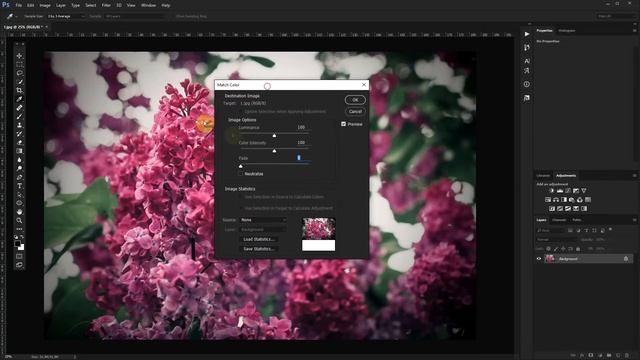Select the Brush tool
The image size is (640, 360).
(19, 116)
